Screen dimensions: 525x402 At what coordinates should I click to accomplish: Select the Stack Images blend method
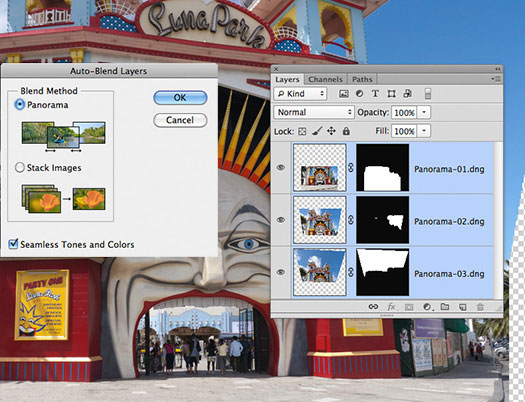point(20,167)
